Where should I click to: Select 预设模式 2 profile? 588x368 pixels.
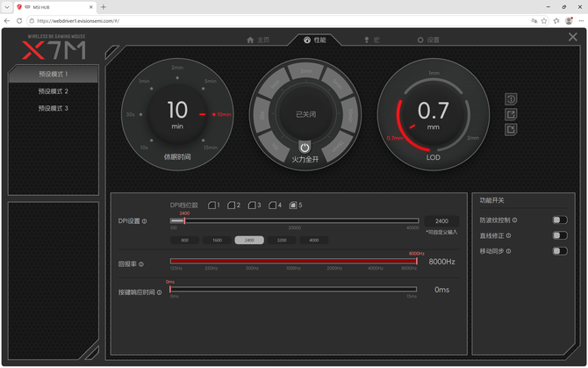coord(54,91)
